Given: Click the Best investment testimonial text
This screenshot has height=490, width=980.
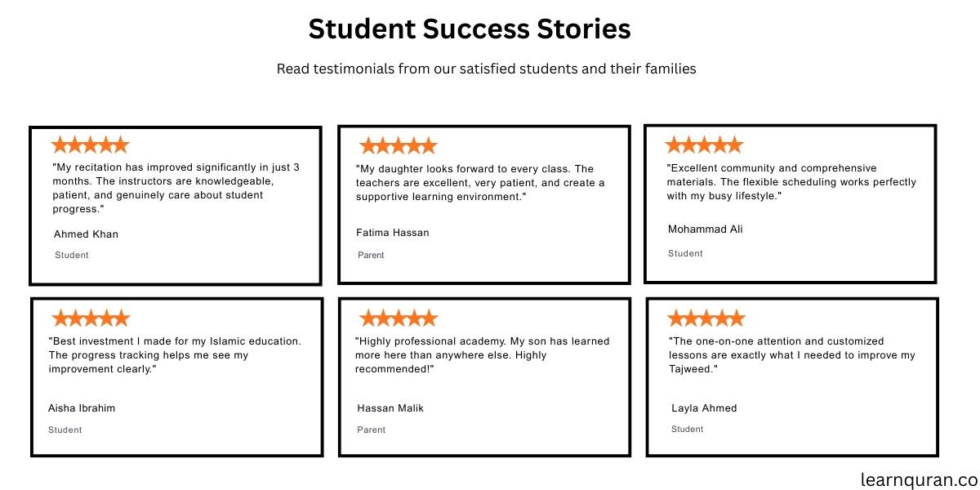Looking at the screenshot, I should click(x=175, y=355).
